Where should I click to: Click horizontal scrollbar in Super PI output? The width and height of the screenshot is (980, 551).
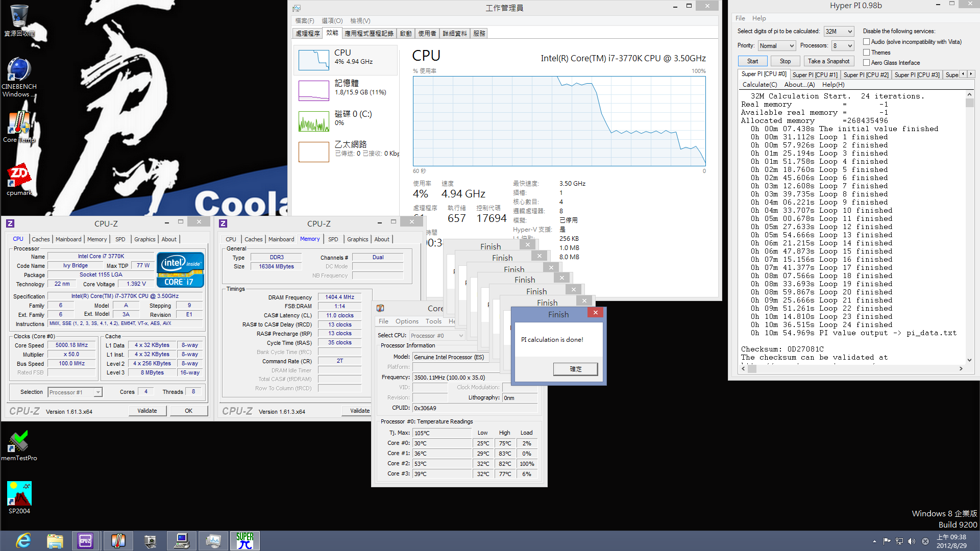point(852,369)
